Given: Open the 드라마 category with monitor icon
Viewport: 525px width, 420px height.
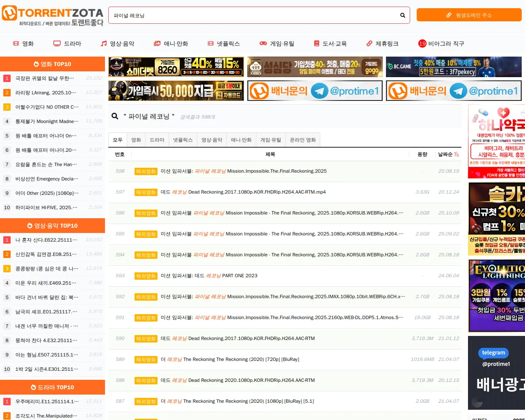Looking at the screenshot, I should tap(67, 43).
